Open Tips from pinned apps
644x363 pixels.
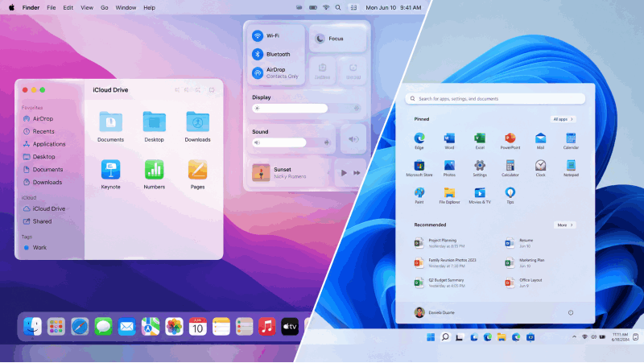[x=510, y=196]
